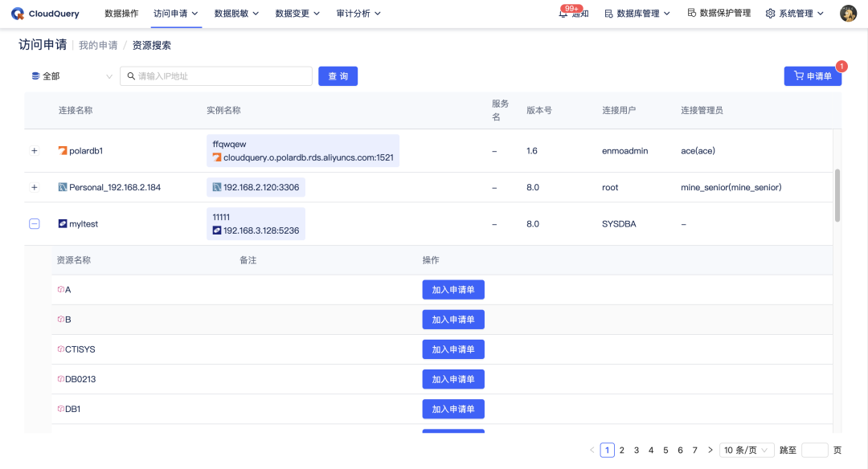
Task: Go to page 5
Action: point(666,451)
